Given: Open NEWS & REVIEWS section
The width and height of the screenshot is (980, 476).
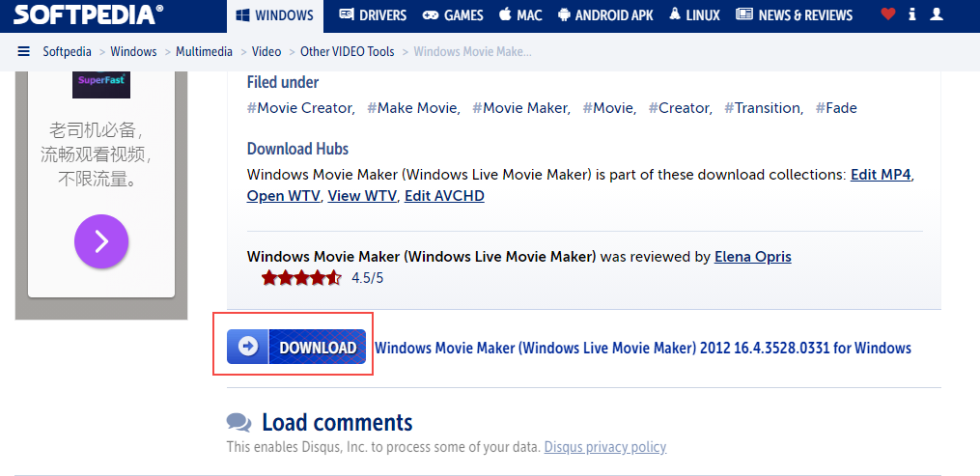Looking at the screenshot, I should pyautogui.click(x=795, y=15).
